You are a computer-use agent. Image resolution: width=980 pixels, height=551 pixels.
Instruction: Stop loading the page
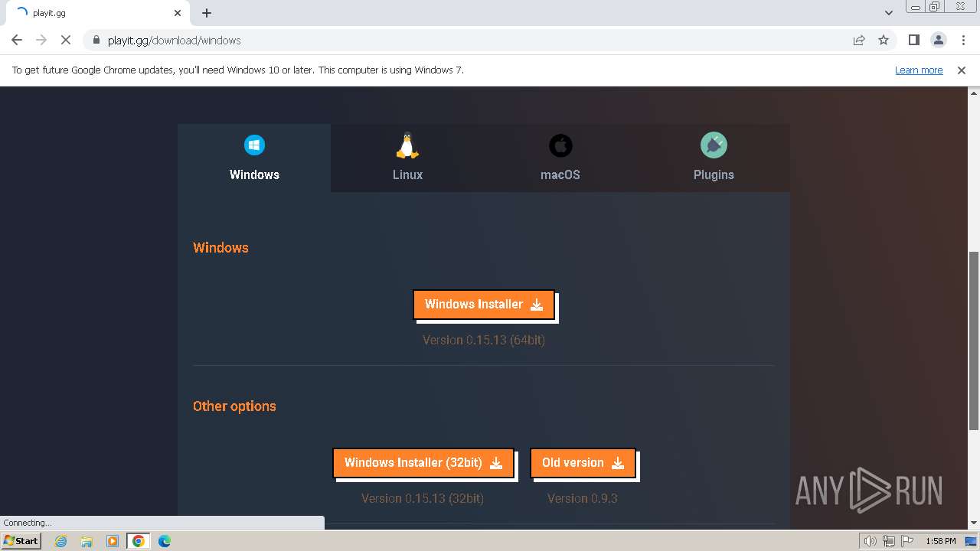[66, 41]
